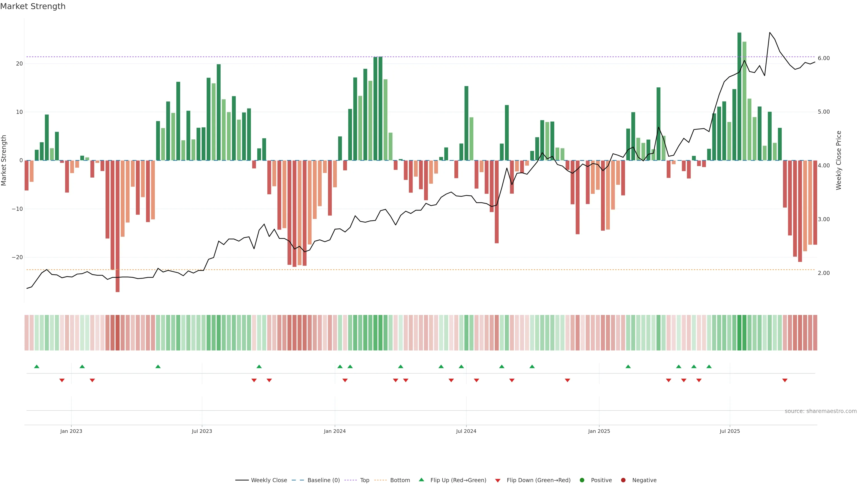Click the red Flip Down legend triangle icon
Image resolution: width=868 pixels, height=488 pixels.
498,480
